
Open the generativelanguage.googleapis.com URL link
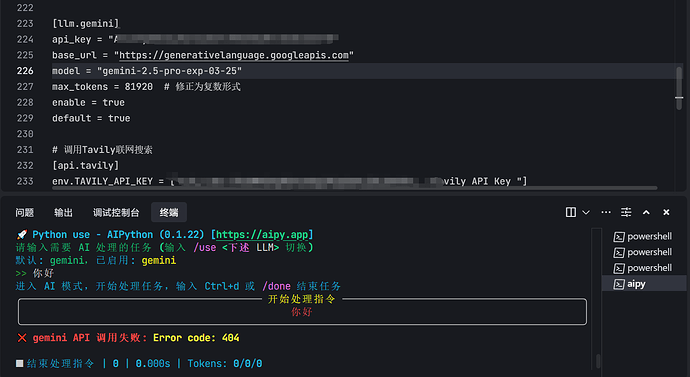(234, 55)
